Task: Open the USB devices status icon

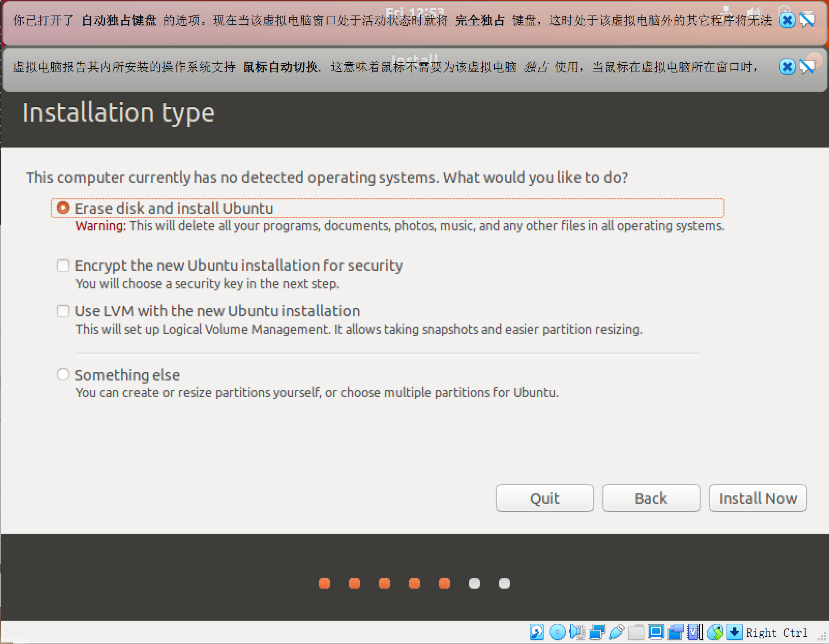Action: pyautogui.click(x=616, y=632)
